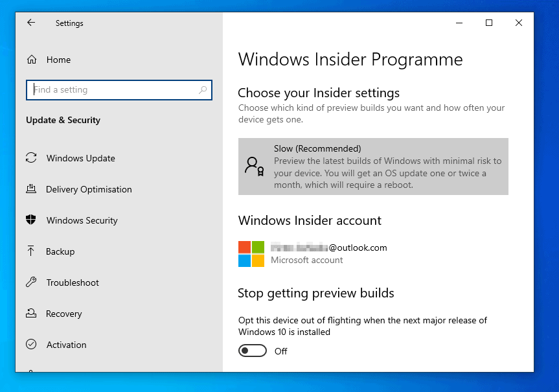The image size is (559, 392).
Task: Click the Backup upload-arrow icon
Action: click(x=30, y=251)
